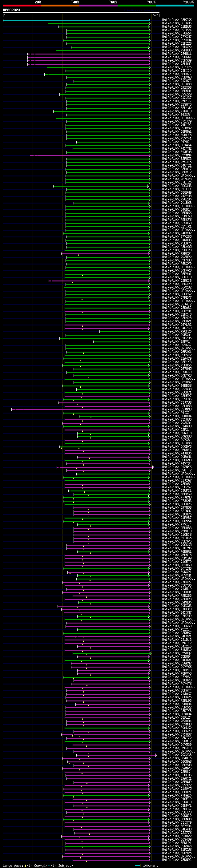Open the UniRef100_C6TGW6 hit entry
The width and height of the screenshot is (197, 868).
tap(177, 23)
